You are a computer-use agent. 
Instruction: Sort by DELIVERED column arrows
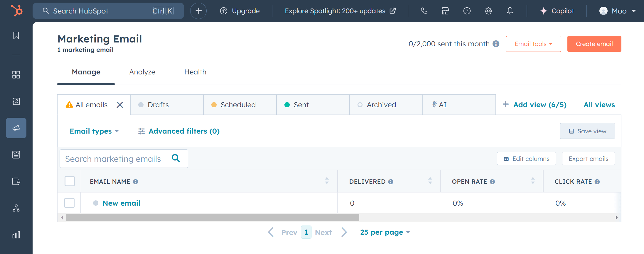[x=430, y=180]
